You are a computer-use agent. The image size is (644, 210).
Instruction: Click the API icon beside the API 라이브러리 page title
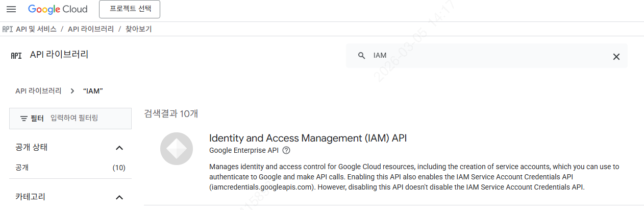pos(16,56)
